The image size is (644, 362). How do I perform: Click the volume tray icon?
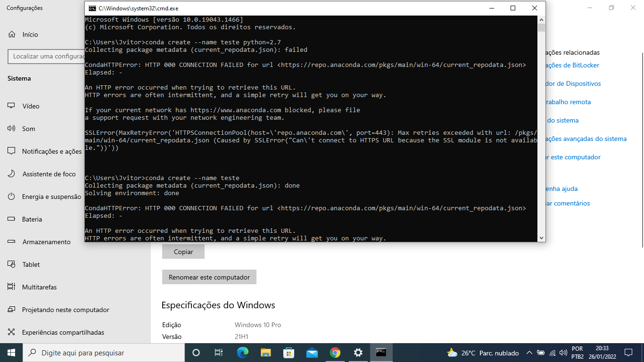[563, 353]
